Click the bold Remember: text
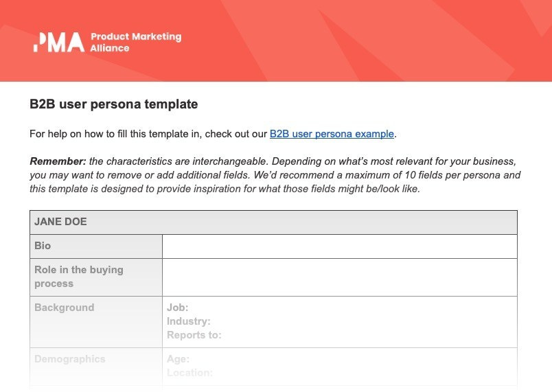The width and height of the screenshot is (552, 392). pos(58,161)
